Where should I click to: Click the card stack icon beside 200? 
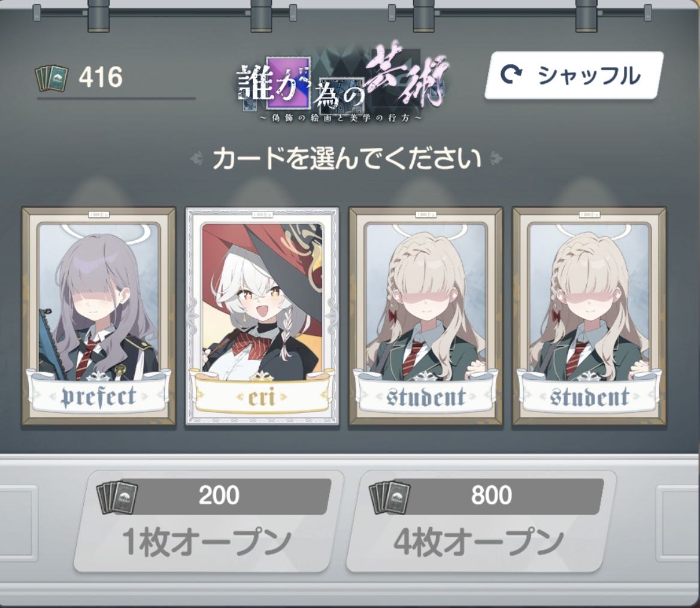(117, 497)
